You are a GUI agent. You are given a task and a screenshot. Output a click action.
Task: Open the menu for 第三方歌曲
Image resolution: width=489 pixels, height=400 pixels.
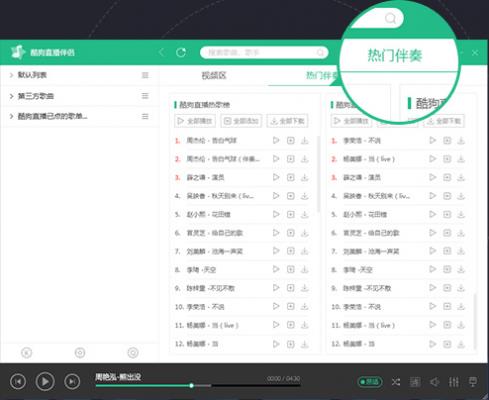pyautogui.click(x=145, y=96)
